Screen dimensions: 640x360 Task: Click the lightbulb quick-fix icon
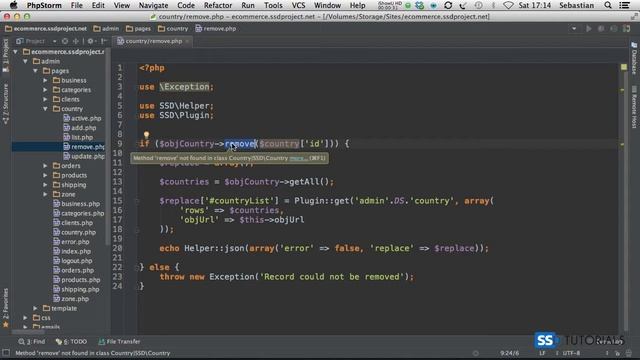(x=146, y=135)
